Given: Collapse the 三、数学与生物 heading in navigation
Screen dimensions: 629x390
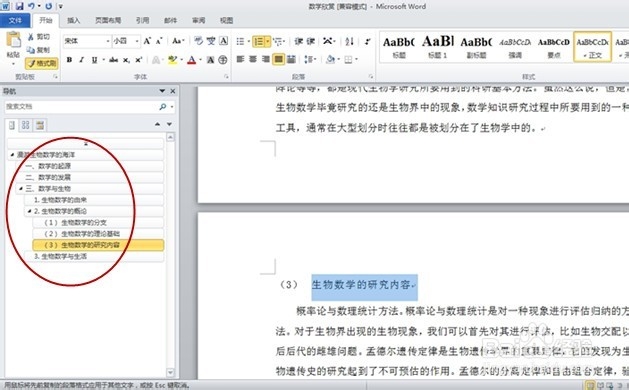Looking at the screenshot, I should pos(21,189).
